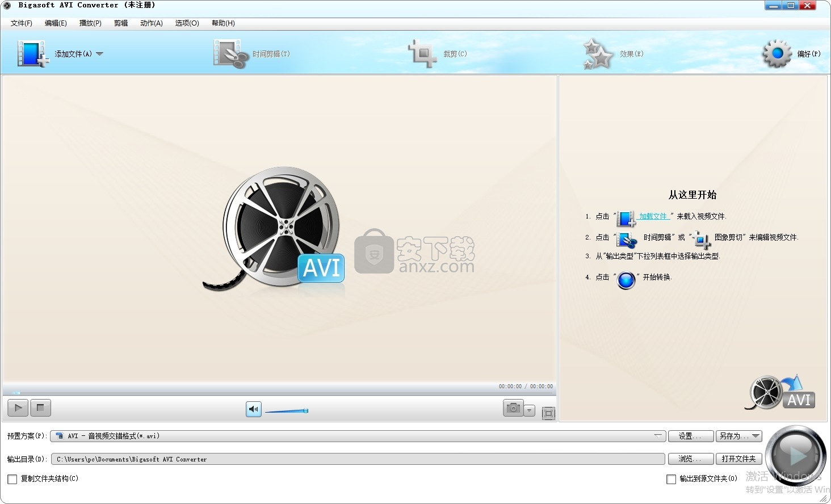This screenshot has height=504, width=831.
Task: Click the blue convert icon in step 4
Action: coord(626,280)
